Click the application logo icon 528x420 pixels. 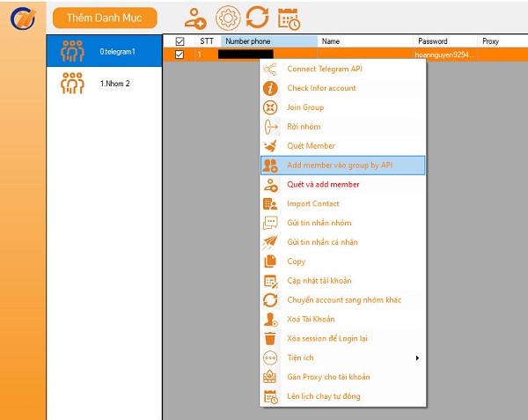(x=23, y=18)
